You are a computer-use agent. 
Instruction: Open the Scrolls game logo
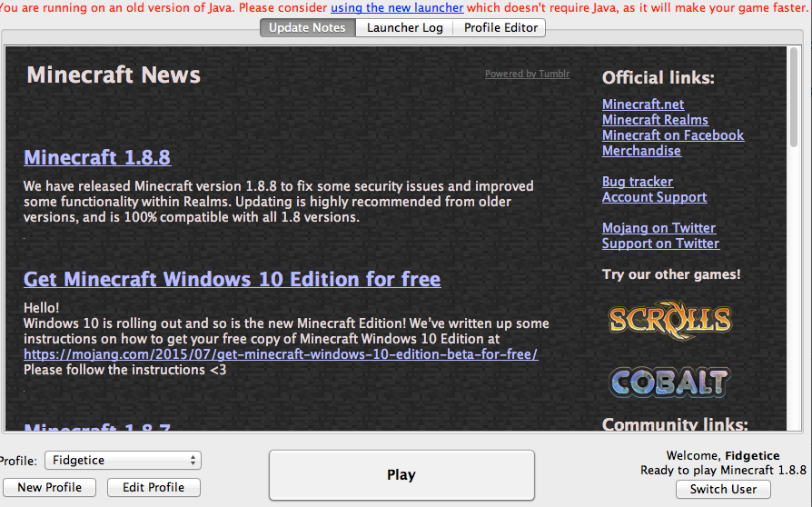(669, 320)
